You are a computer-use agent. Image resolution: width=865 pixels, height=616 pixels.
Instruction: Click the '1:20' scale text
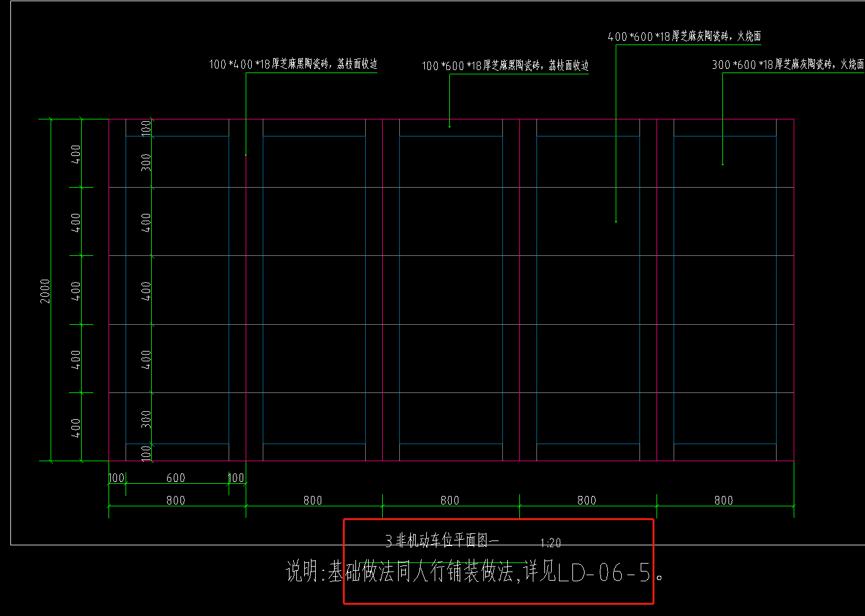click(550, 543)
